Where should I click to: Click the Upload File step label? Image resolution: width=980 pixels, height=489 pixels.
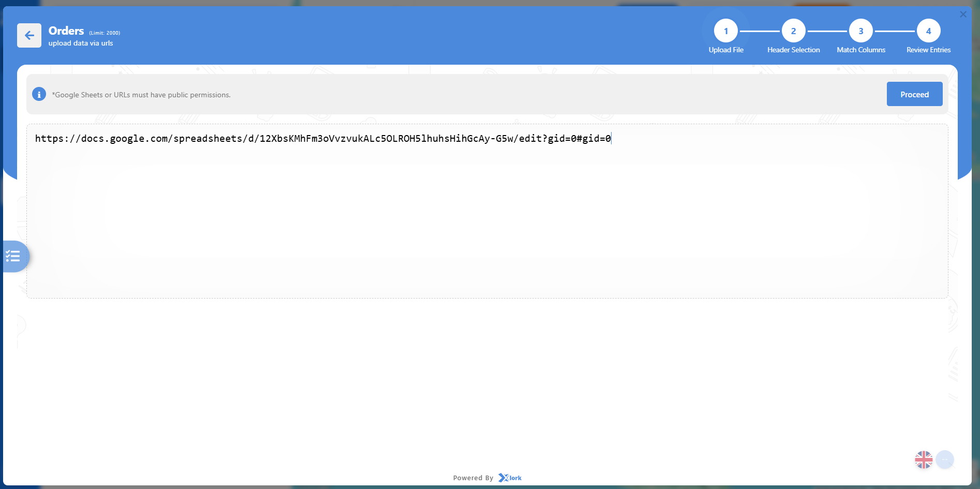coord(725,50)
